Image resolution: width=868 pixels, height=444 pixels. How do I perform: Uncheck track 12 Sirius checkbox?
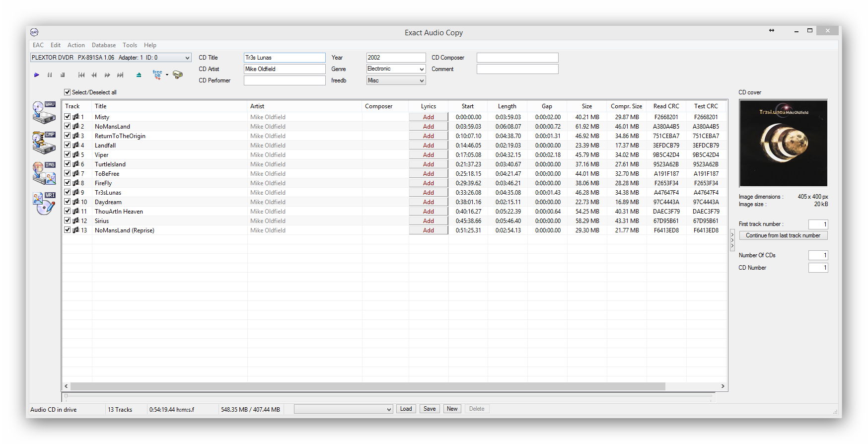coord(68,221)
